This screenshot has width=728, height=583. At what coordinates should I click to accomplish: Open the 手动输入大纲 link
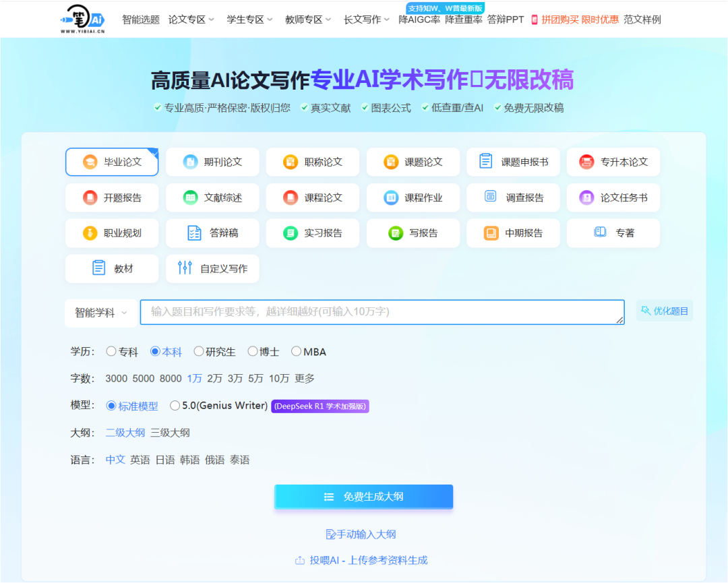[x=363, y=534]
